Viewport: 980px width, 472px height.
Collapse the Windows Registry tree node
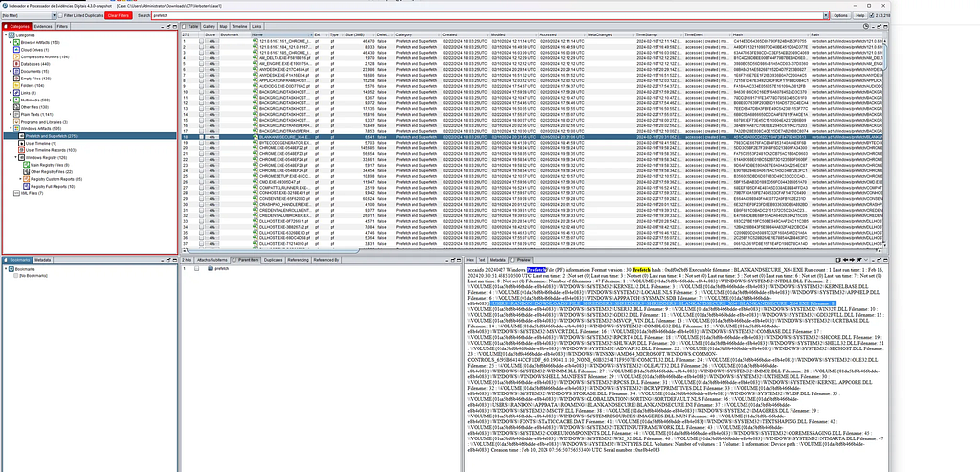15,158
